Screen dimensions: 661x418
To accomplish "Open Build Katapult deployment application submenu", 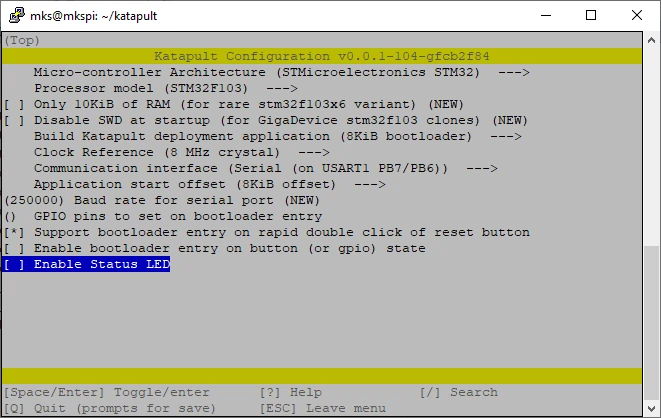I will tap(277, 137).
